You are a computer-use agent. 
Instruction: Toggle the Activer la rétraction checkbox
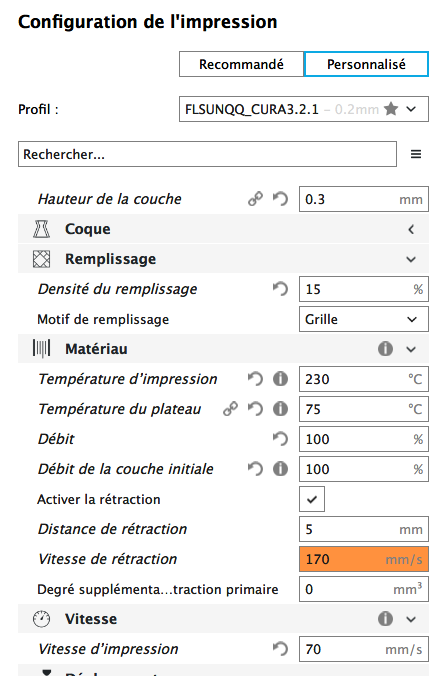coord(312,499)
